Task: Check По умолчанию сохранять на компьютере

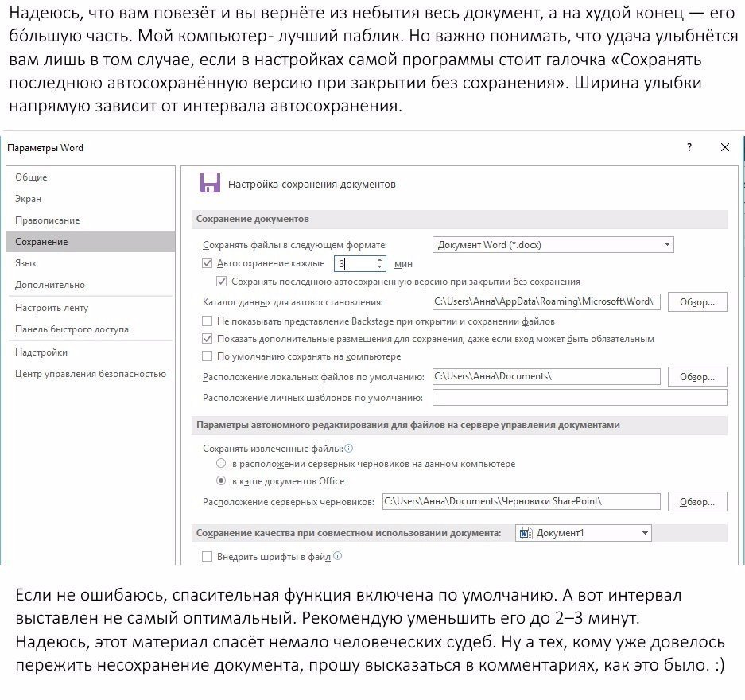Action: coord(208,356)
